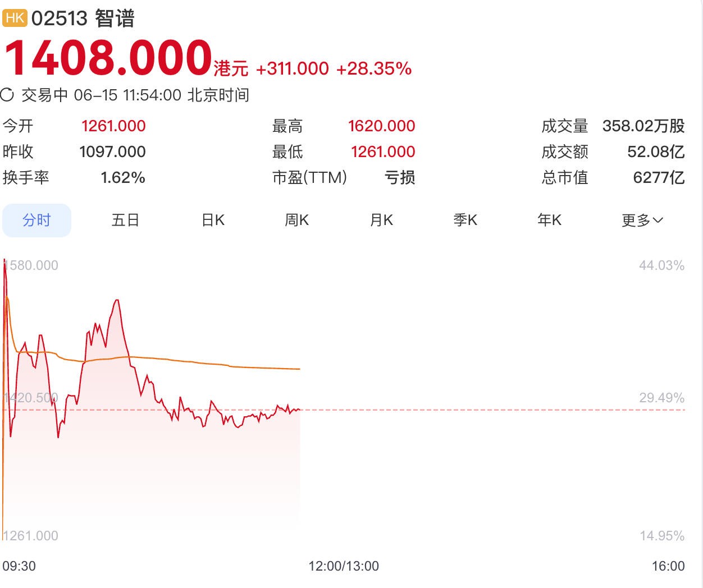Click the large 1408.000 current price
This screenshot has width=703, height=588.
pyautogui.click(x=108, y=58)
